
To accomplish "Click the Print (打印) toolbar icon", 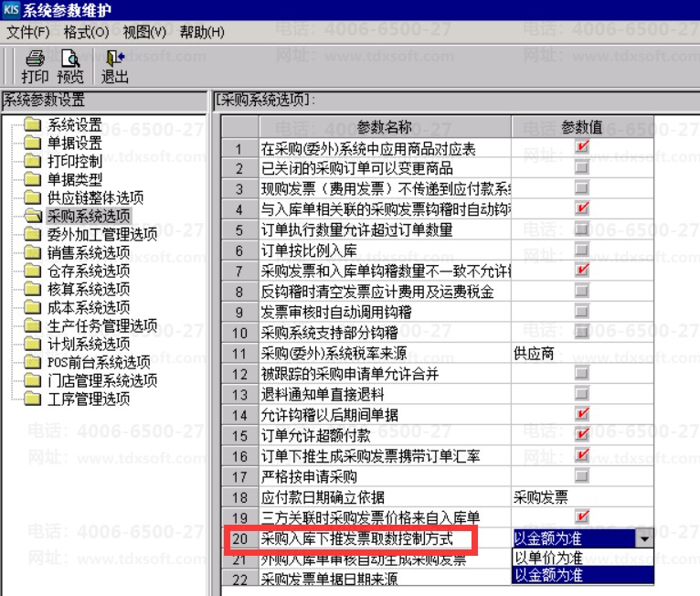I will (x=35, y=59).
